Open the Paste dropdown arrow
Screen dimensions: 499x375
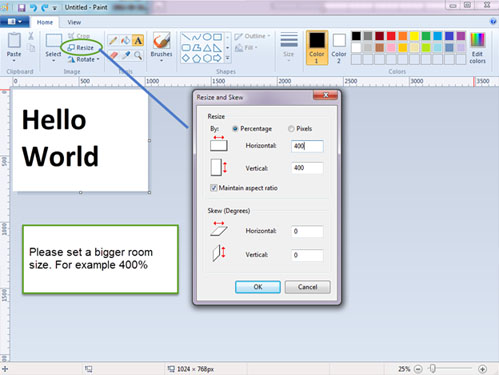pos(14,61)
